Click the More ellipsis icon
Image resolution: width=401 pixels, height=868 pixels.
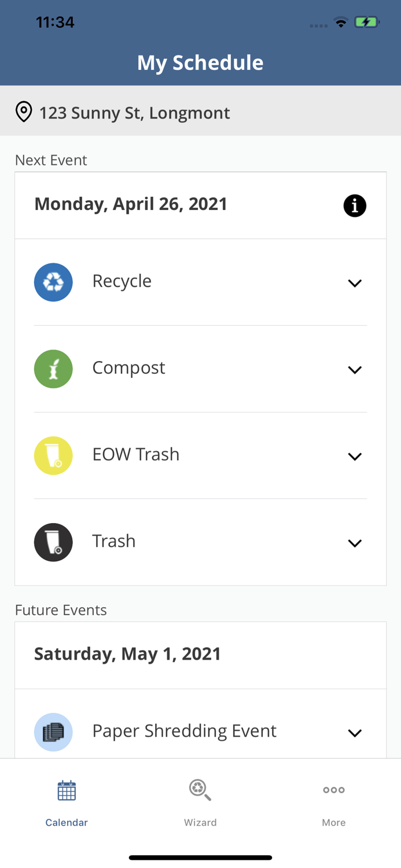pos(334,789)
